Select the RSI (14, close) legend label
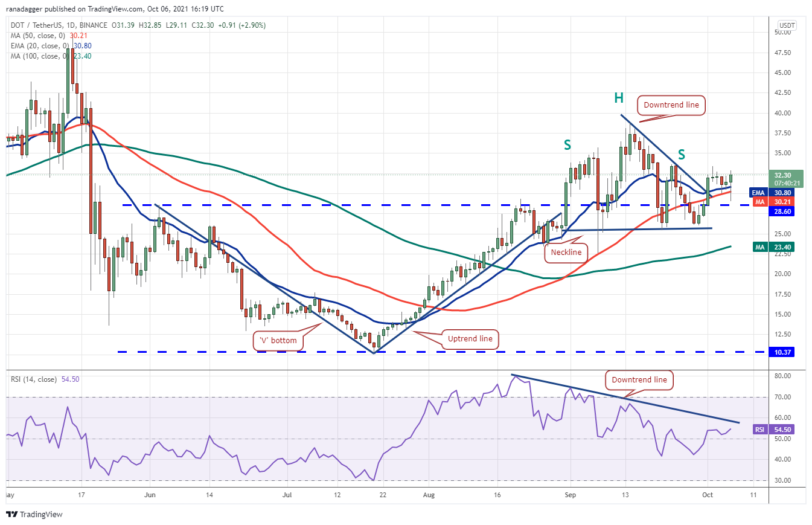Screen dimensions: 812x525 (34, 379)
